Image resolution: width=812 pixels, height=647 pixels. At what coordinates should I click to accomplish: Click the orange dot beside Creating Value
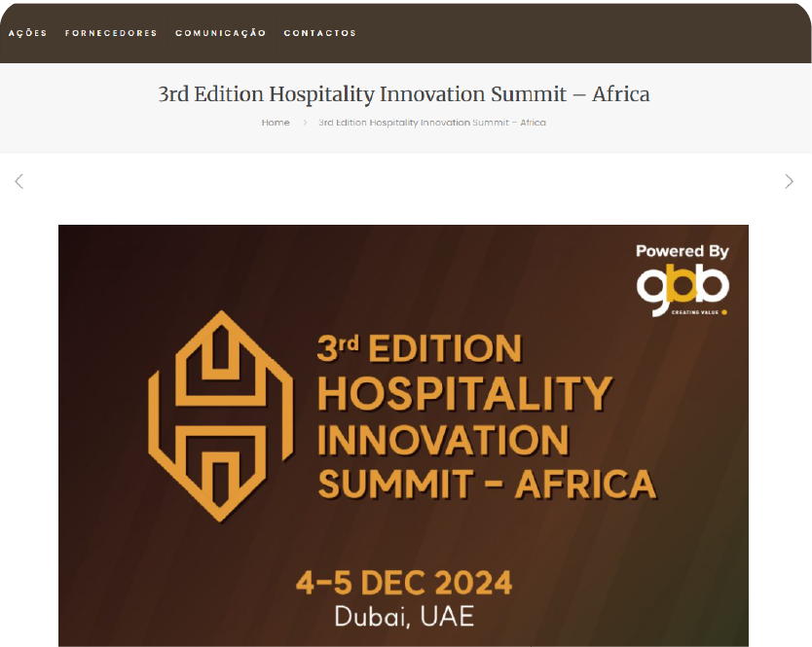tap(724, 313)
